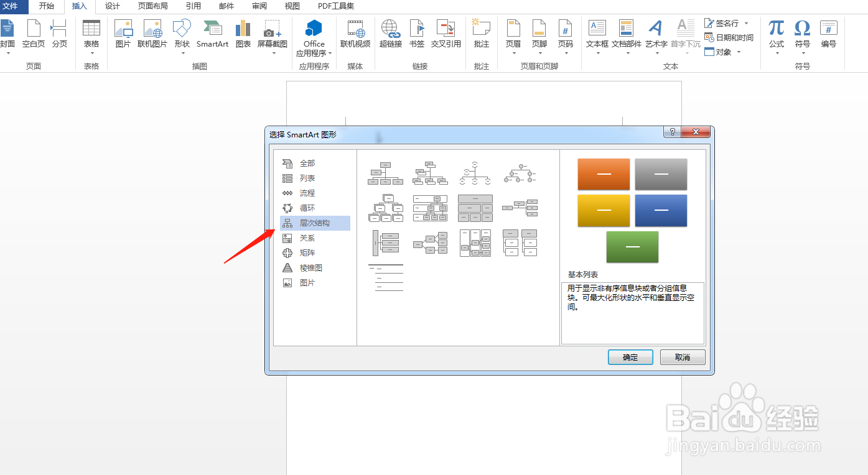868x475 pixels.
Task: Switch to Page Layout (页面布局) tab
Action: [x=153, y=6]
